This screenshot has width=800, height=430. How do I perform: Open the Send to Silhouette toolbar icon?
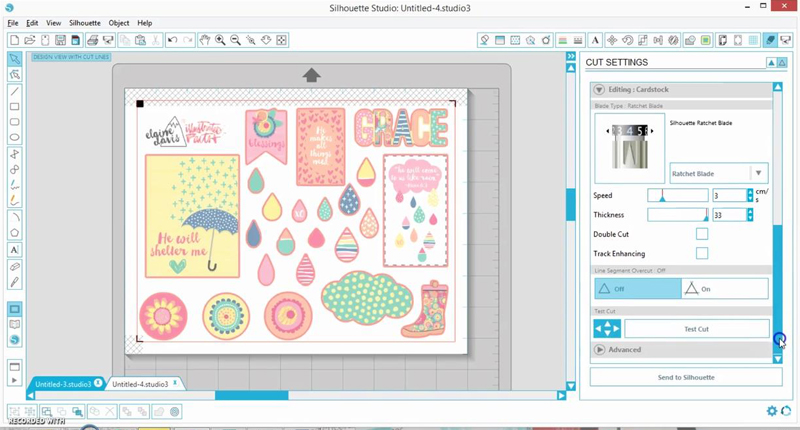[x=786, y=40]
